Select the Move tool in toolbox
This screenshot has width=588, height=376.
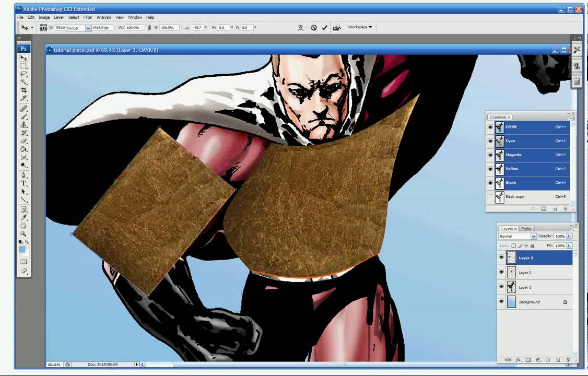point(23,58)
